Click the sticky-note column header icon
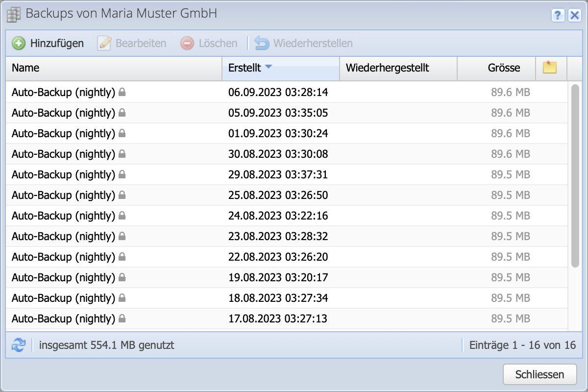588x392 pixels. click(x=550, y=68)
